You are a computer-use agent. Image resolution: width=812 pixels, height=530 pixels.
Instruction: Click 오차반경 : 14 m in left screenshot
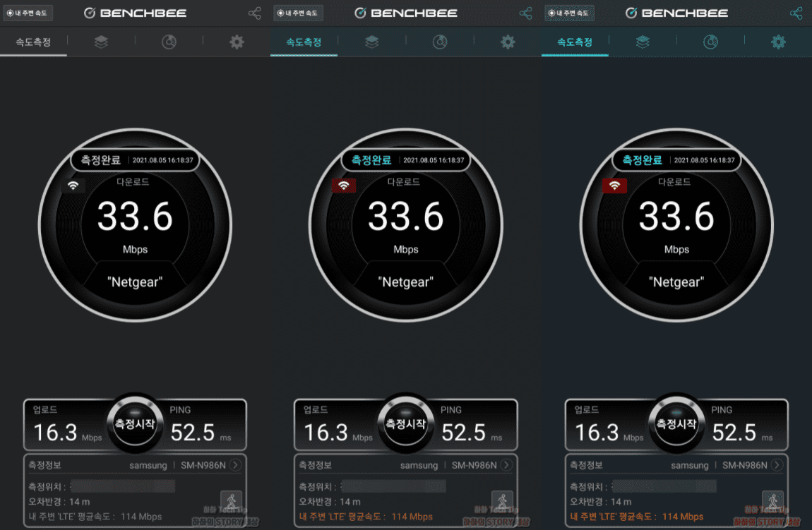[59, 502]
